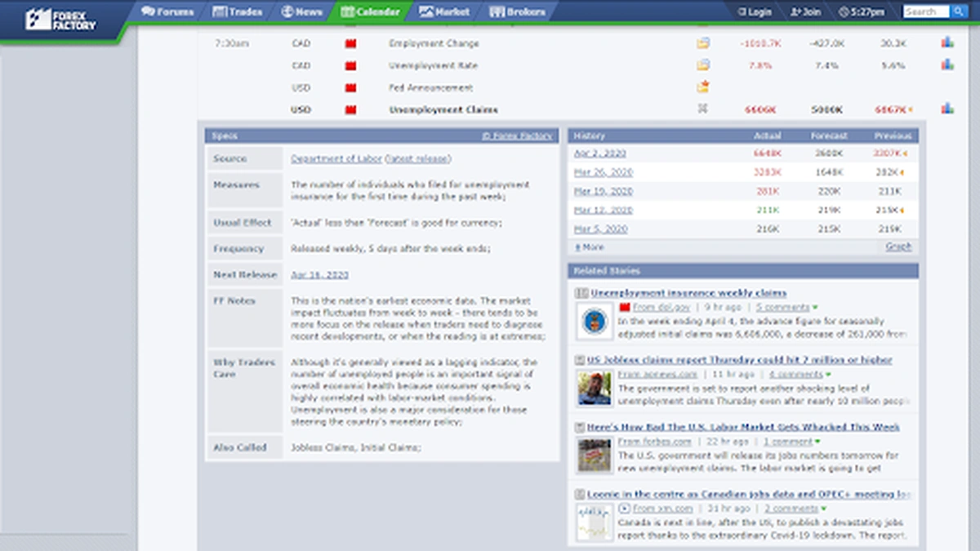Screen dimensions: 980x551
Task: Click the Login button
Action: [755, 11]
